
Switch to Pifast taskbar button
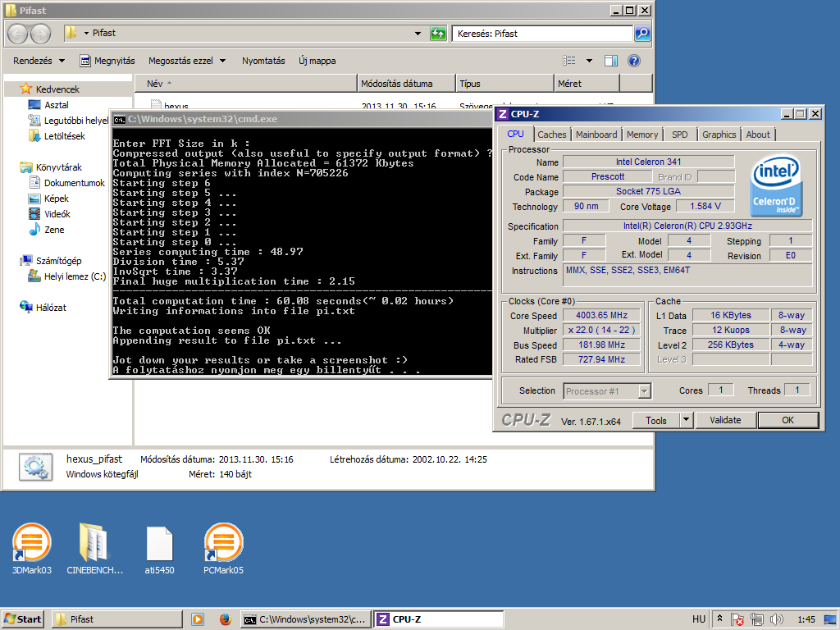pyautogui.click(x=117, y=619)
